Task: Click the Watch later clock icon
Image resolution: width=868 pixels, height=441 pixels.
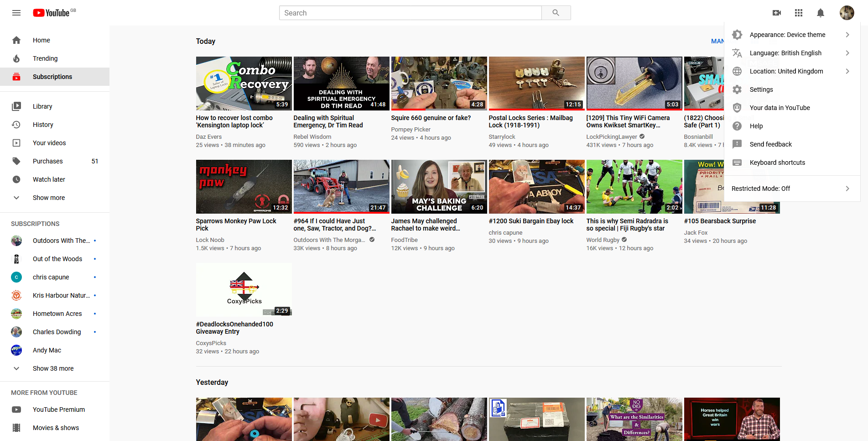Action: point(16,179)
